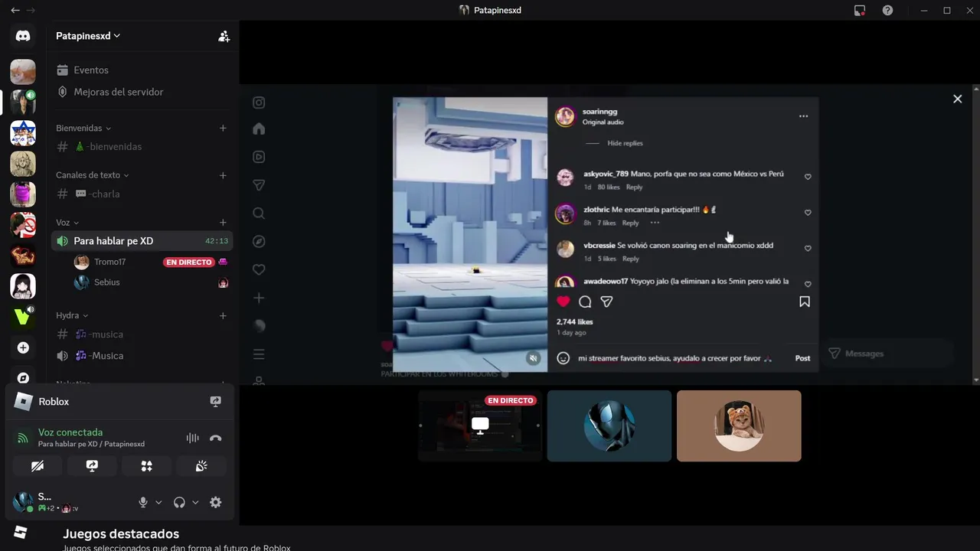
Task: Stream Roblox using the activity screen icon
Action: 216,402
